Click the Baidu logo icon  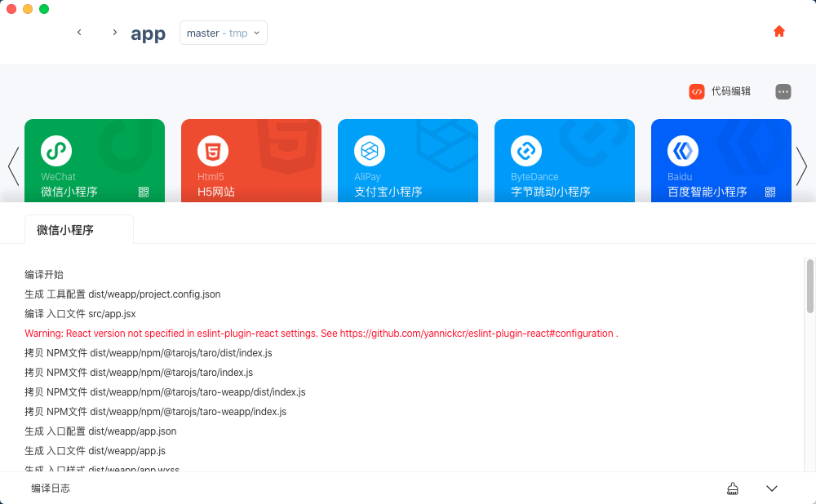pyautogui.click(x=683, y=151)
